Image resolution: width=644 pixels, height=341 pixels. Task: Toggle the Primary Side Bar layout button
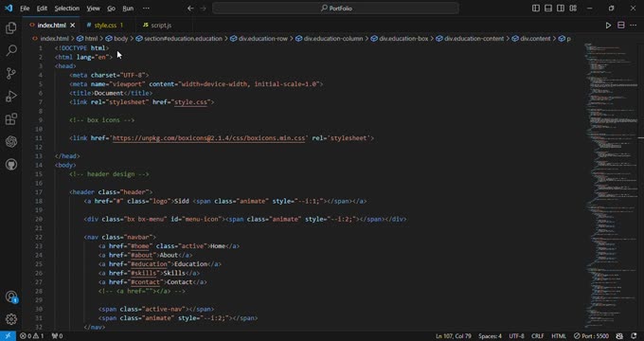(536, 9)
